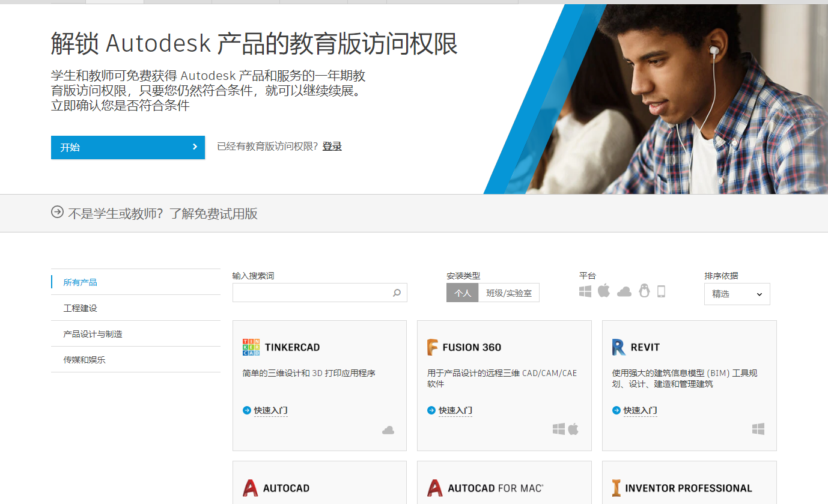Filter by cloud platform icon
828x504 pixels.
click(x=624, y=292)
